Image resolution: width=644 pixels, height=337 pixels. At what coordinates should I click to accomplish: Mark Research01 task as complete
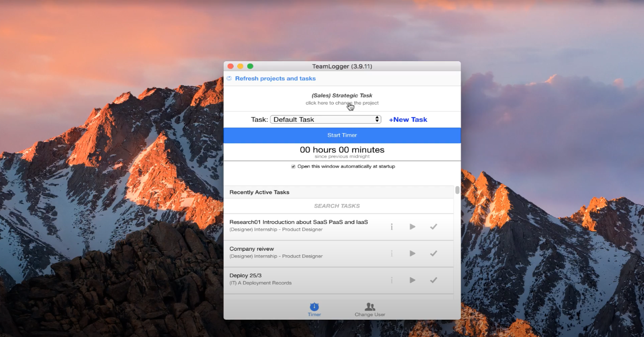433,227
